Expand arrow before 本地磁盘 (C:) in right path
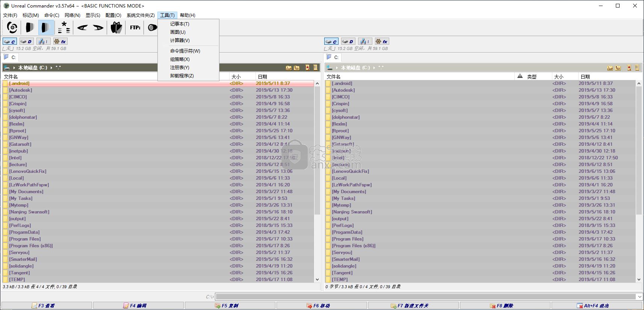The height and width of the screenshot is (310, 644). click(x=337, y=68)
